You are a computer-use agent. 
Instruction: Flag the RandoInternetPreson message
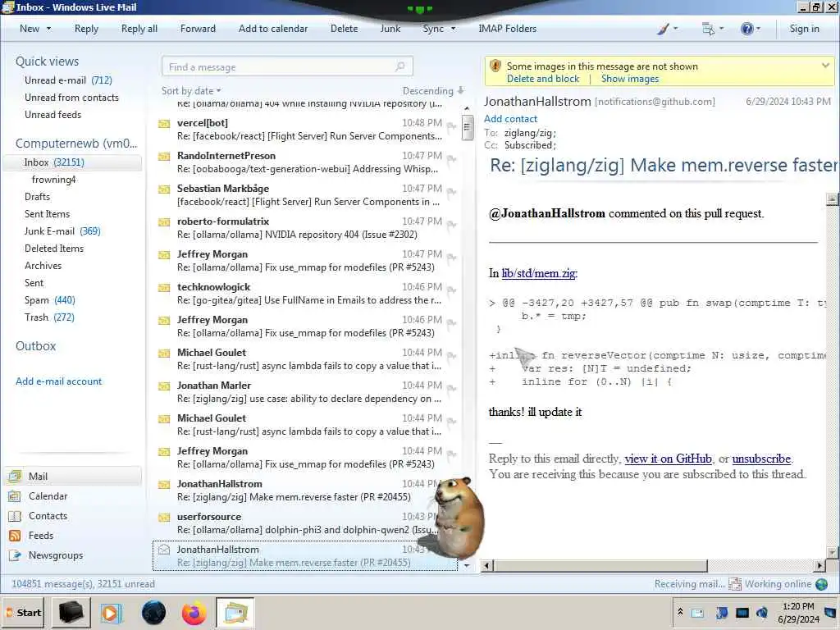452,159
